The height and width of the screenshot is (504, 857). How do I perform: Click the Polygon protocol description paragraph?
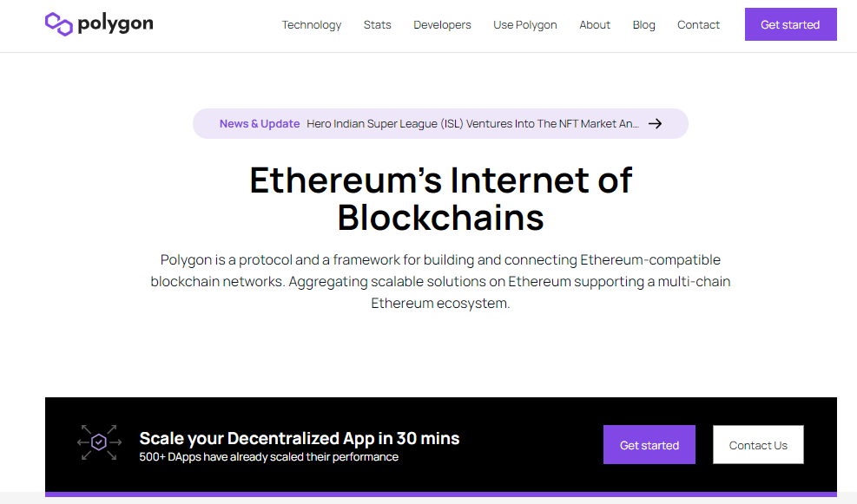(x=440, y=281)
